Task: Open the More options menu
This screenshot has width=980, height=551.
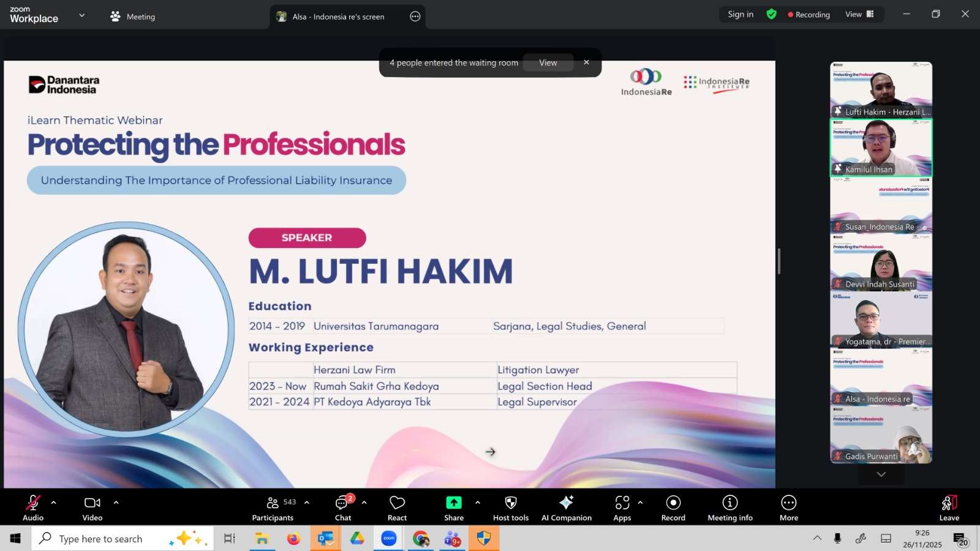Action: click(x=788, y=508)
